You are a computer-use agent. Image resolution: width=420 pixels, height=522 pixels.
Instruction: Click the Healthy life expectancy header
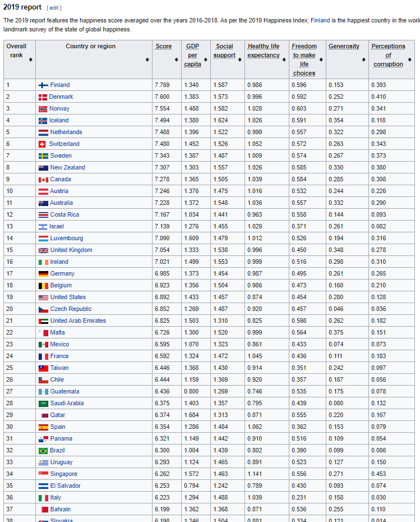click(x=263, y=51)
